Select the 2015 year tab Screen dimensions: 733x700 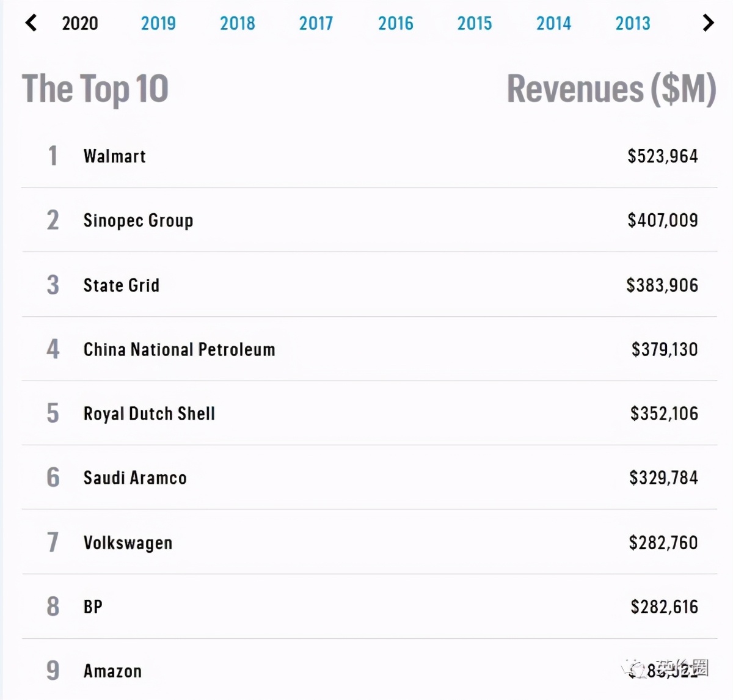(474, 23)
